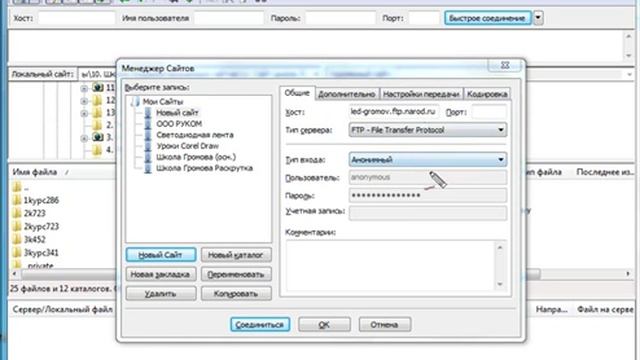This screenshot has width=640, height=360.
Task: Click Быстрое соединение button
Action: click(487, 18)
